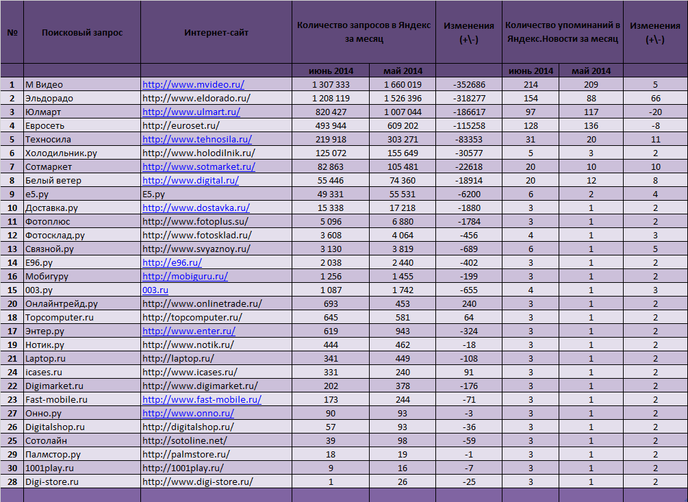
Task: Select the euroset.ru address cell
Action: point(216,126)
